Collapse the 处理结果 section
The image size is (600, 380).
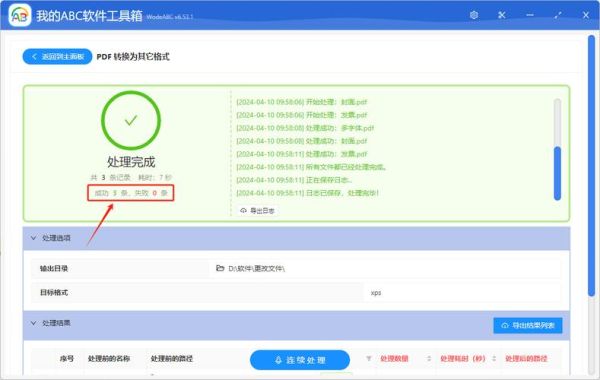pyautogui.click(x=34, y=323)
